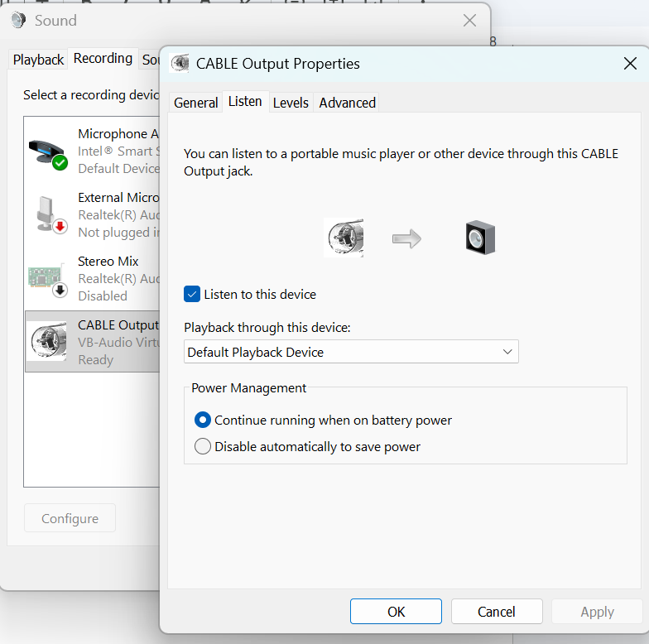Click the Stereo Mix sound card icon
The image size is (649, 644).
click(x=48, y=279)
